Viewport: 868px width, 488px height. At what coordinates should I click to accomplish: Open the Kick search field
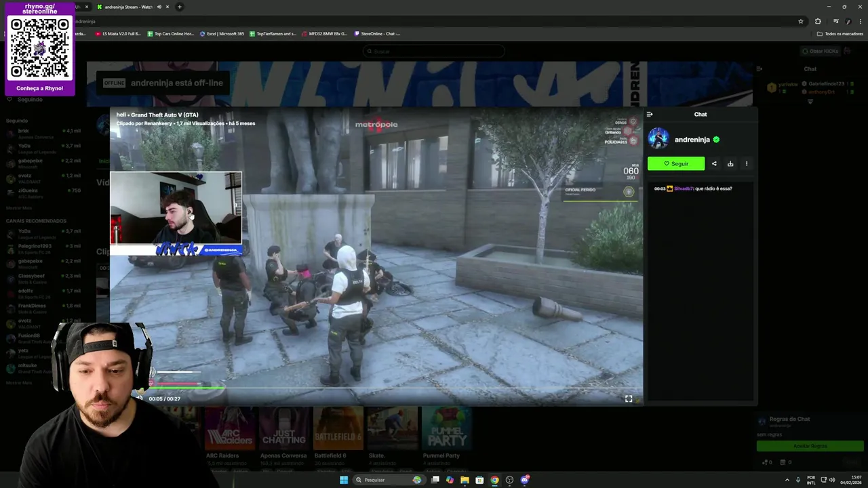(x=434, y=51)
